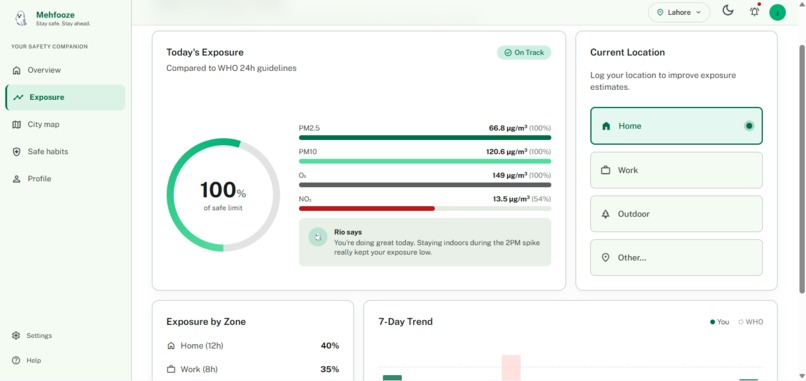The image size is (806, 381).
Task: Click the Home house icon in location card
Action: (x=606, y=126)
